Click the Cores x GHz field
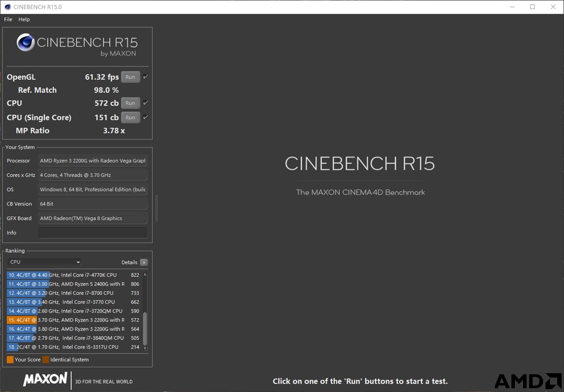 tap(93, 175)
